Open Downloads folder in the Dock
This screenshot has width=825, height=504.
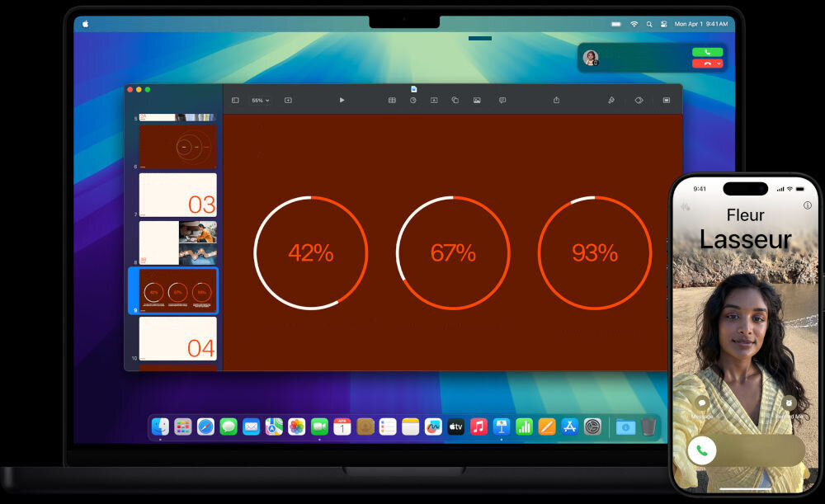[x=625, y=426]
